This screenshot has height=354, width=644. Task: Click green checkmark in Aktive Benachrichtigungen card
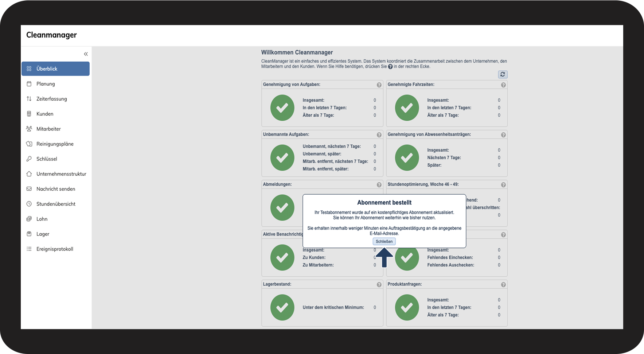282,257
